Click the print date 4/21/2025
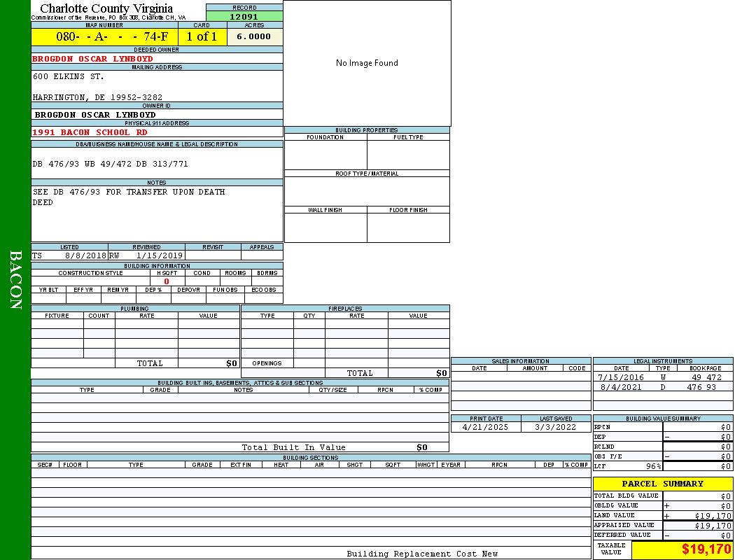Image resolution: width=735 pixels, height=560 pixels. (486, 427)
